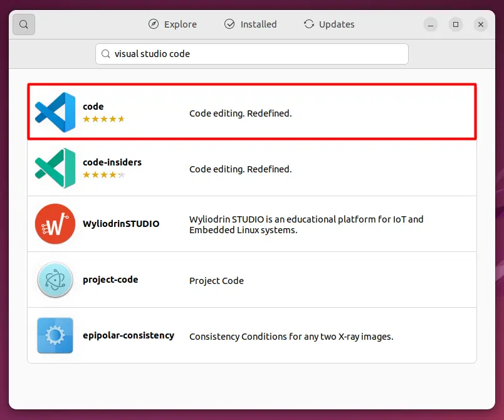Click the green code-insiders icon
Screen dimensions: 504x420
(x=55, y=168)
